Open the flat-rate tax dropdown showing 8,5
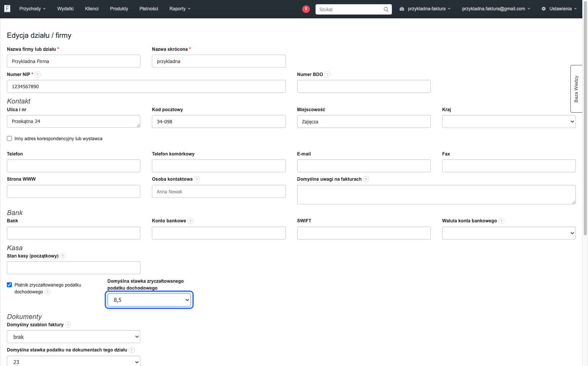This screenshot has height=366, width=588. (149, 300)
